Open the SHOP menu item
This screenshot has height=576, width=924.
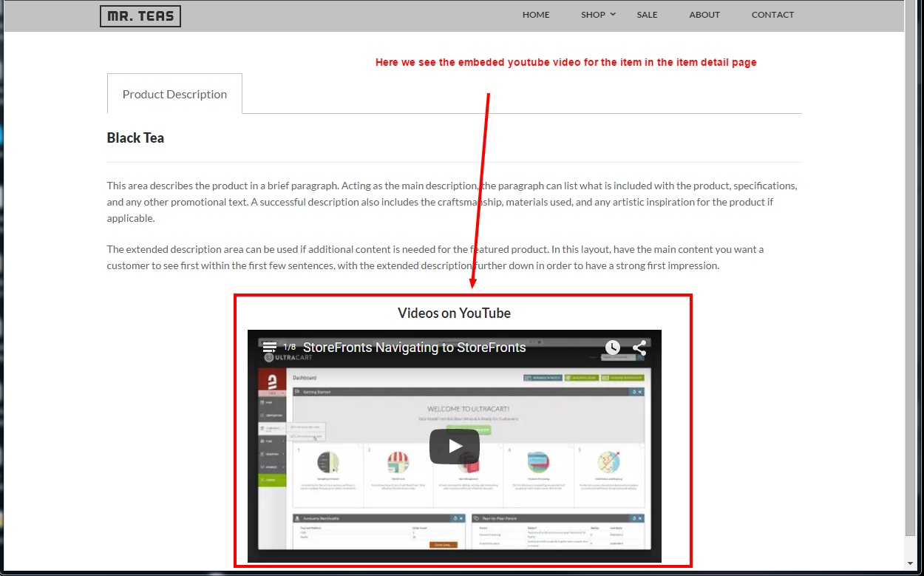pyautogui.click(x=593, y=15)
